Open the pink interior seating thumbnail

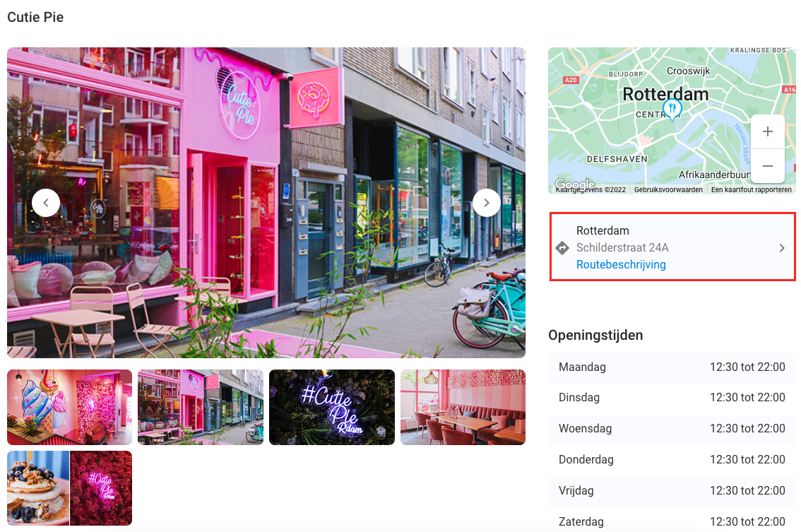(x=463, y=408)
